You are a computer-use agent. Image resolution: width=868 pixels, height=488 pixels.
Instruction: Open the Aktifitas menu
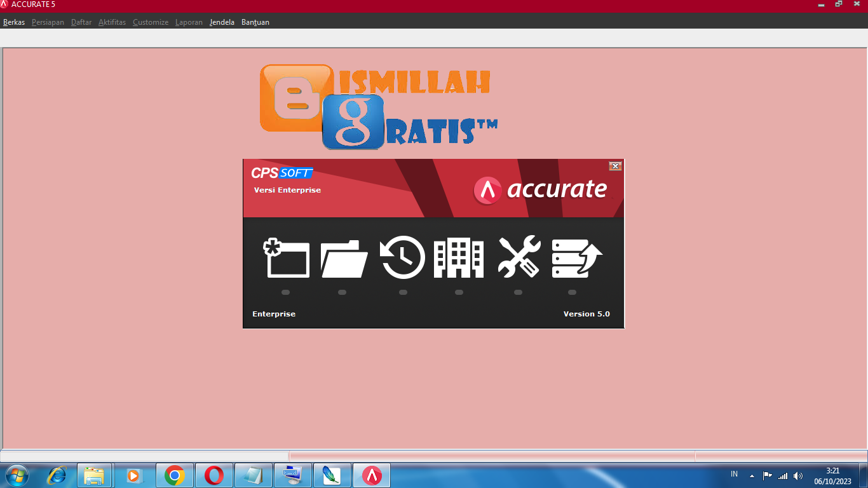click(112, 22)
